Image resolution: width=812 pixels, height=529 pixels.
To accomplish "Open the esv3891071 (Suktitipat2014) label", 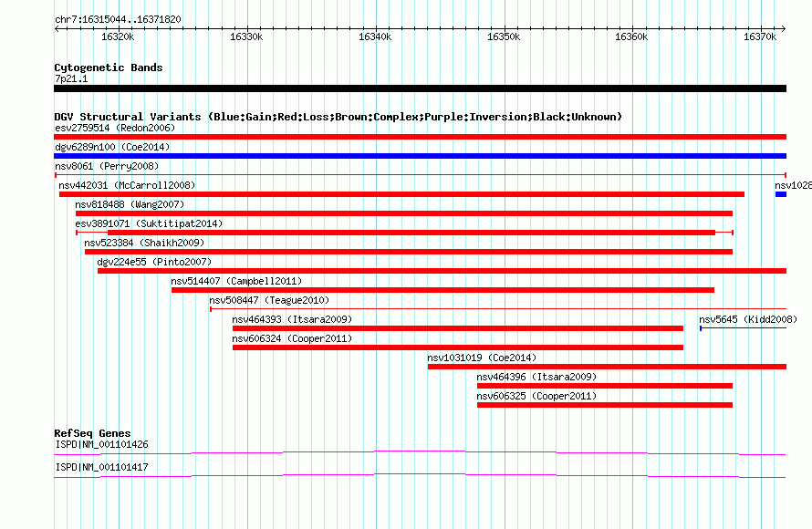I will point(149,223).
